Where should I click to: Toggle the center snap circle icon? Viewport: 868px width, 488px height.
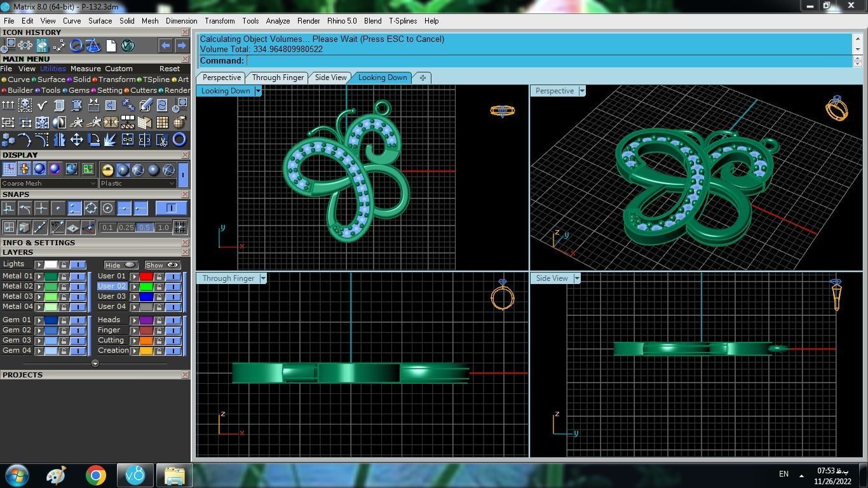(x=107, y=208)
